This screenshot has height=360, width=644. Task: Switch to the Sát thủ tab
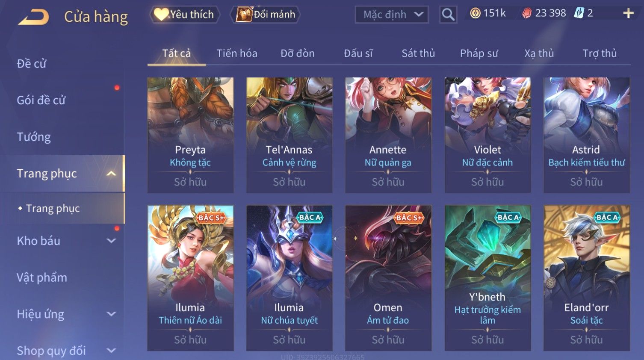click(x=418, y=53)
